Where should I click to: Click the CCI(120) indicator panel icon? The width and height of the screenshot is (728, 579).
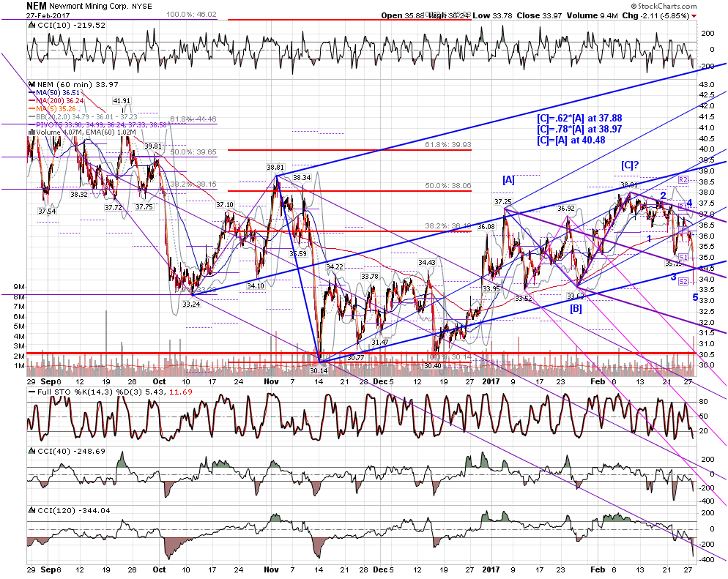31,510
